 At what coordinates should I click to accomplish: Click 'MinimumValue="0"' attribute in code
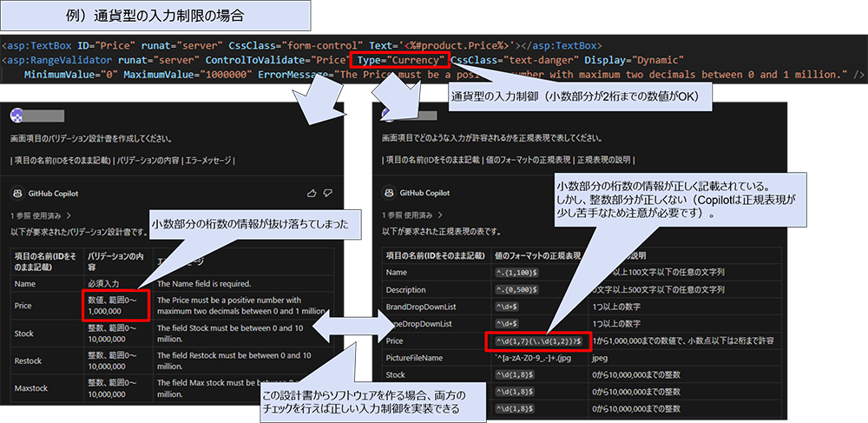tap(71, 74)
